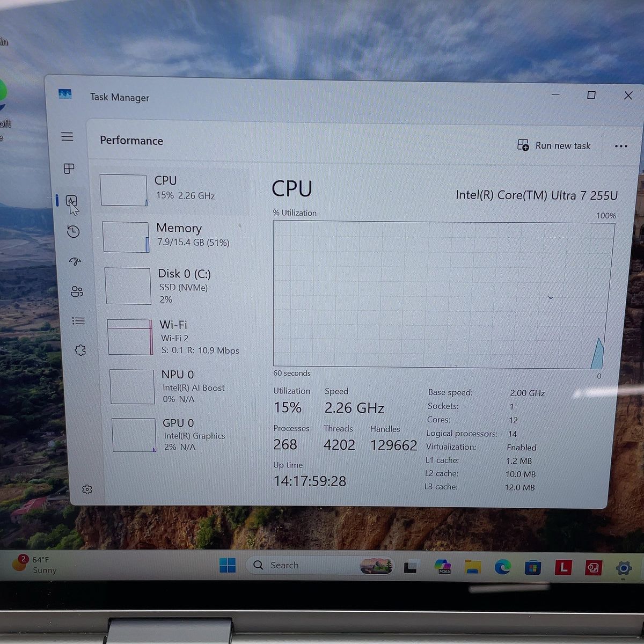Open the App history sidebar icon
Screen dimensions: 644x644
[x=74, y=232]
